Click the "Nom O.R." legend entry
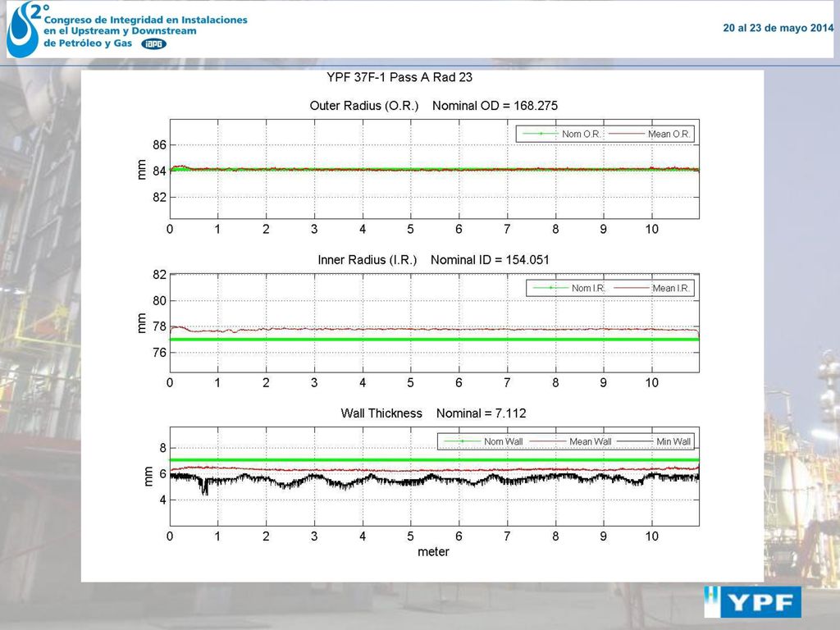The width and height of the screenshot is (840, 630). pos(561,134)
